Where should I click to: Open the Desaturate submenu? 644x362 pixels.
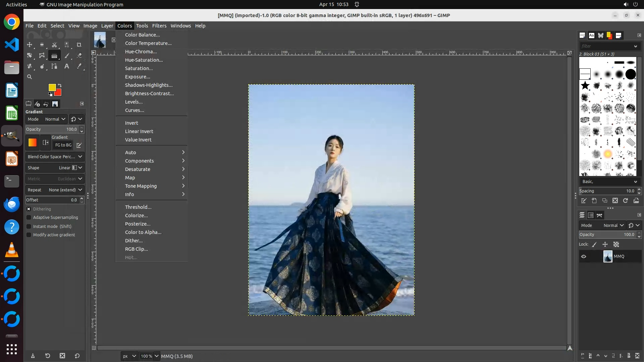(138, 169)
